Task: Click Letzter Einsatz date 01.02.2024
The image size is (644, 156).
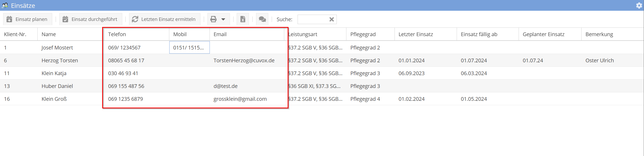Action: pos(411,99)
